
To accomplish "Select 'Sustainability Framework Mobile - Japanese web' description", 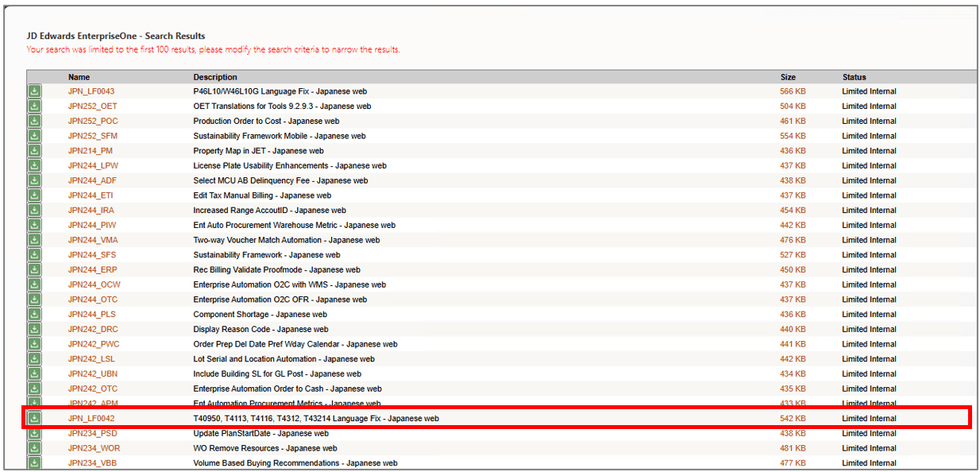I will pos(280,136).
